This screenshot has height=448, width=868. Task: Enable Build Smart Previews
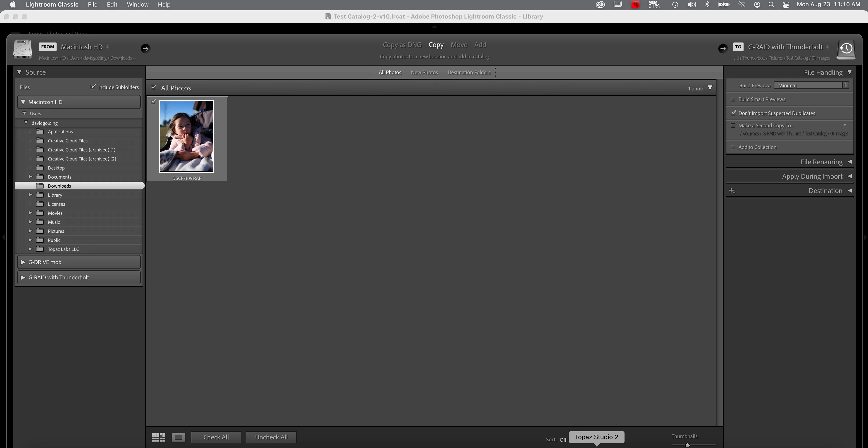pyautogui.click(x=733, y=99)
